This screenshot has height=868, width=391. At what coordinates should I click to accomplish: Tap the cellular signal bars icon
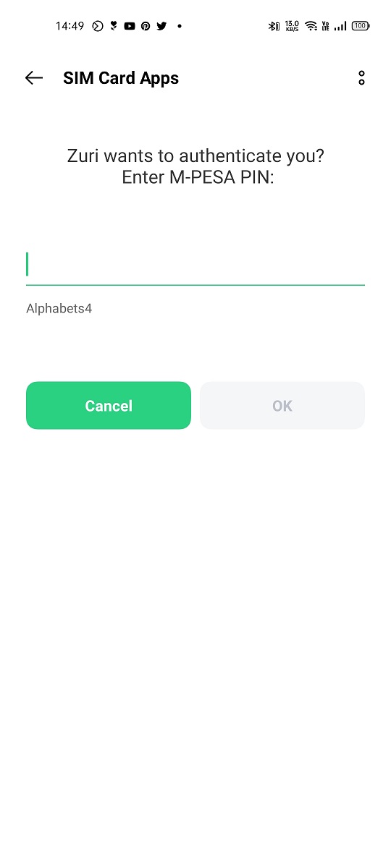coord(340,26)
